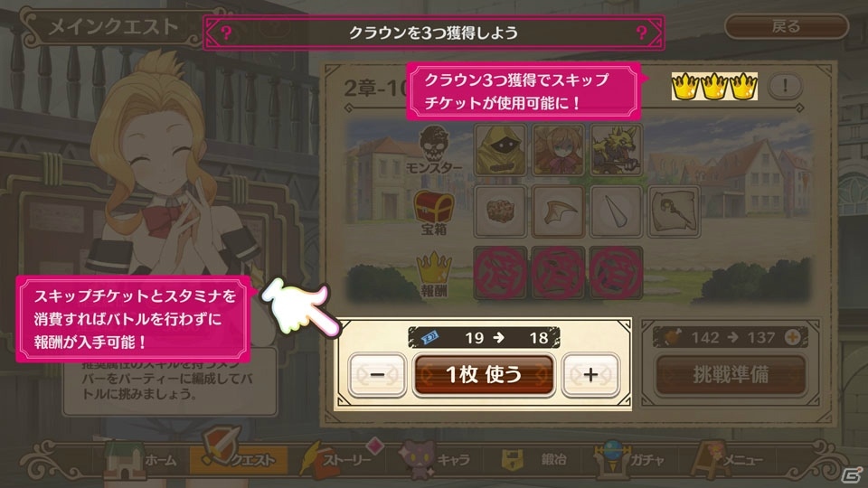868x488 pixels.
Task: Decrease skip ticket count with minus button
Action: [377, 374]
